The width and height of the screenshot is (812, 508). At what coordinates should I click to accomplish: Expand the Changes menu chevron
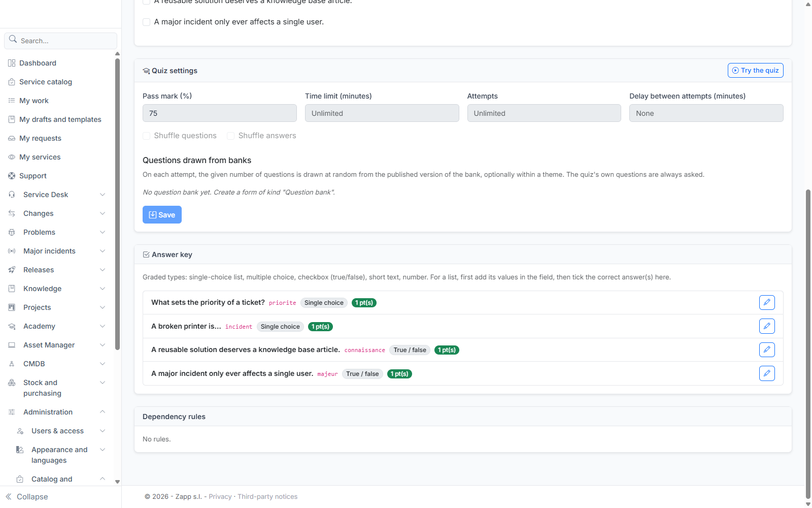pos(103,213)
